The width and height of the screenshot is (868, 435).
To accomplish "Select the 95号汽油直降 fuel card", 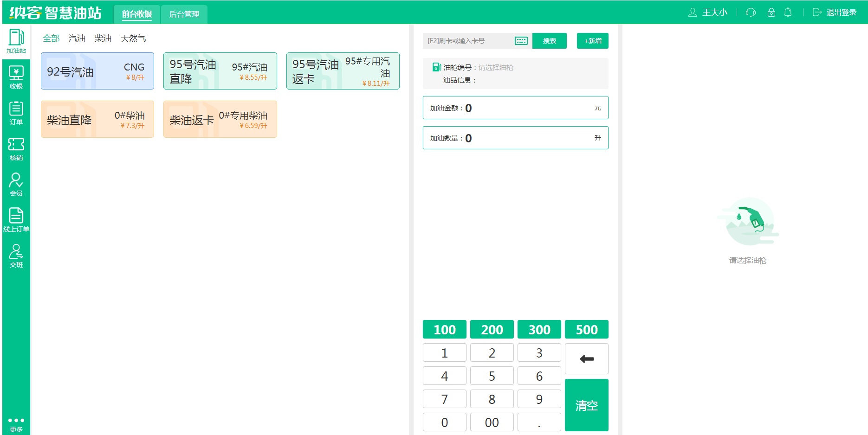I will tap(220, 71).
